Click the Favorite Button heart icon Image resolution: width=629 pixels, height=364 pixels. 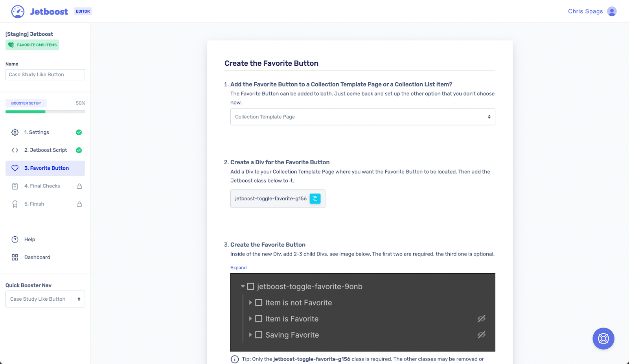click(15, 168)
